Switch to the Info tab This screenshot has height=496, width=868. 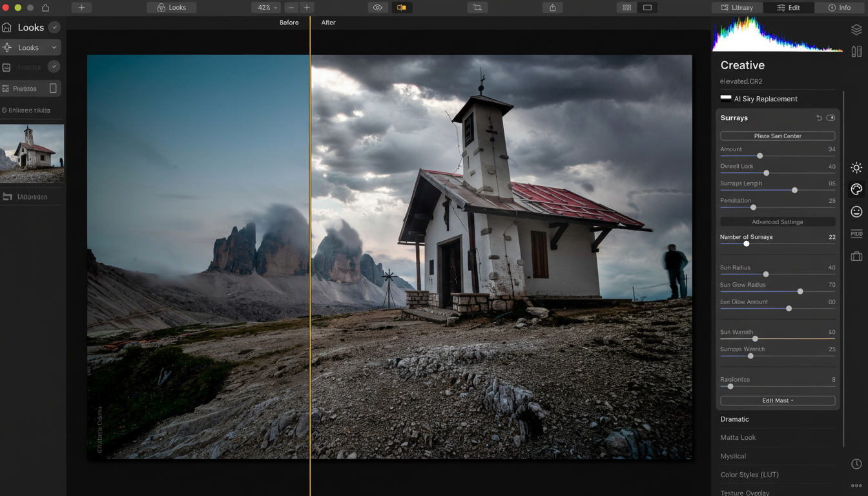pyautogui.click(x=840, y=7)
